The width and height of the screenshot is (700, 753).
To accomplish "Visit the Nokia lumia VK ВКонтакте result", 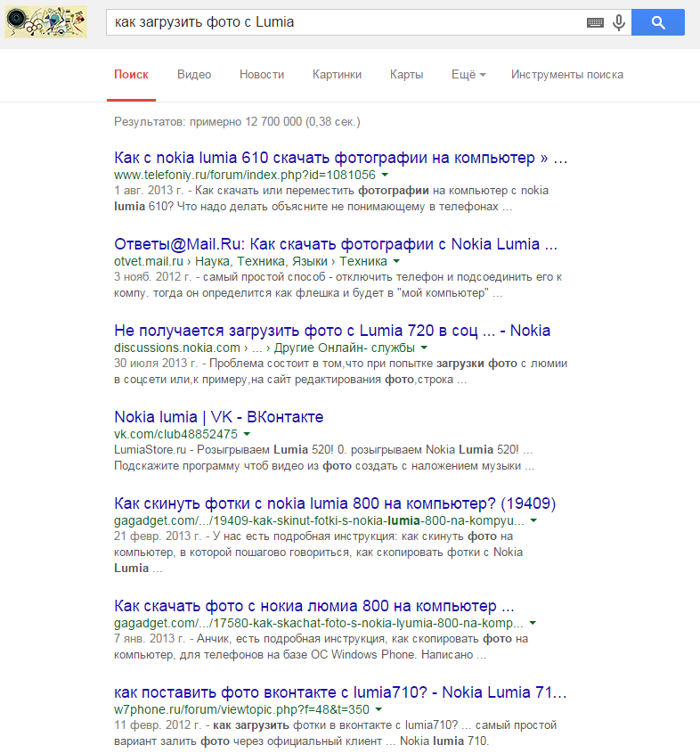I will [218, 417].
